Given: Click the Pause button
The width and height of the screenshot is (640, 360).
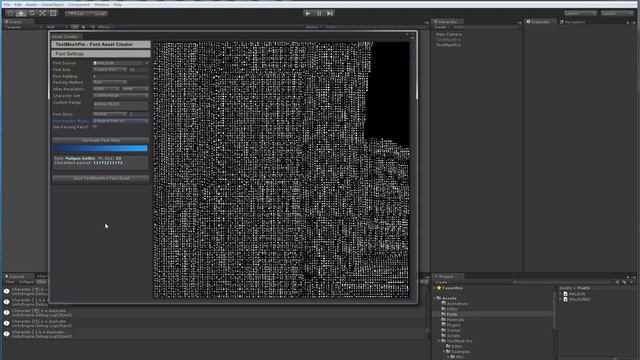Looking at the screenshot, I should coord(319,13).
